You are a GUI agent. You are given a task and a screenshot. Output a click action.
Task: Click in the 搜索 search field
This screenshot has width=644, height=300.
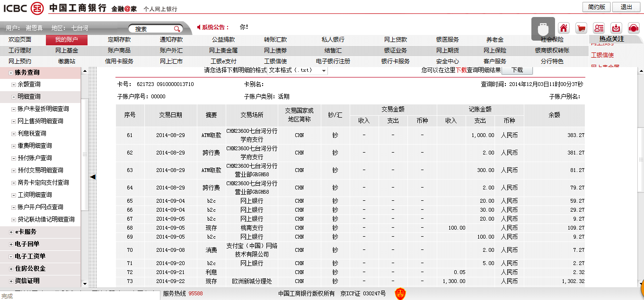tap(151, 29)
